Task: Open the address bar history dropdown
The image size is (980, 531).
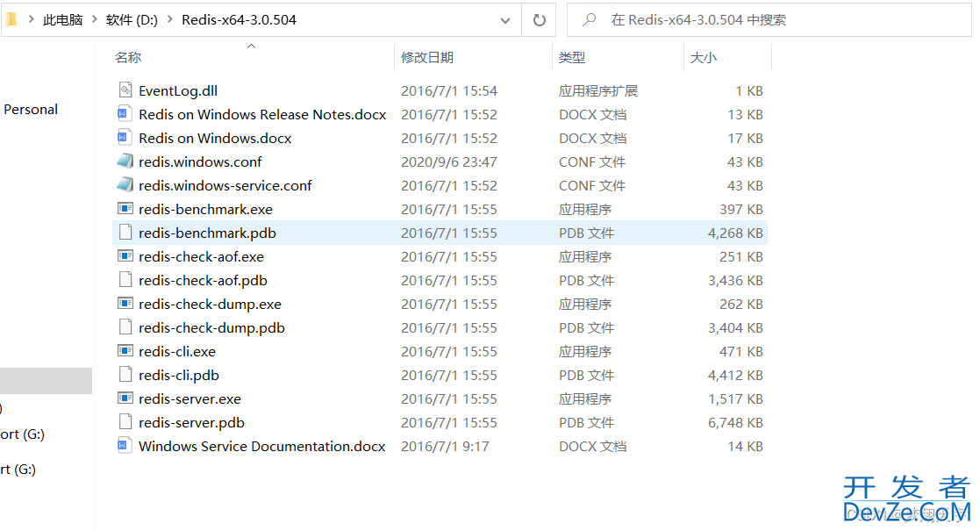Action: [x=505, y=20]
